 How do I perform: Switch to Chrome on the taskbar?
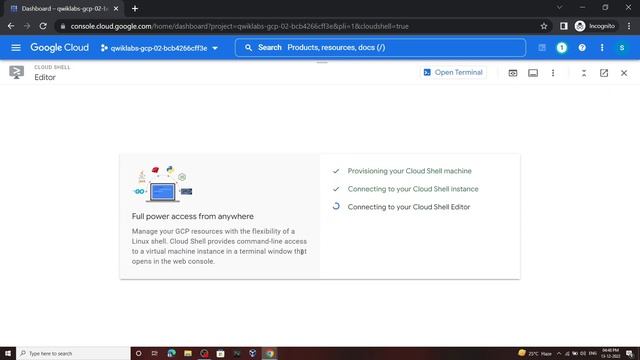click(270, 353)
